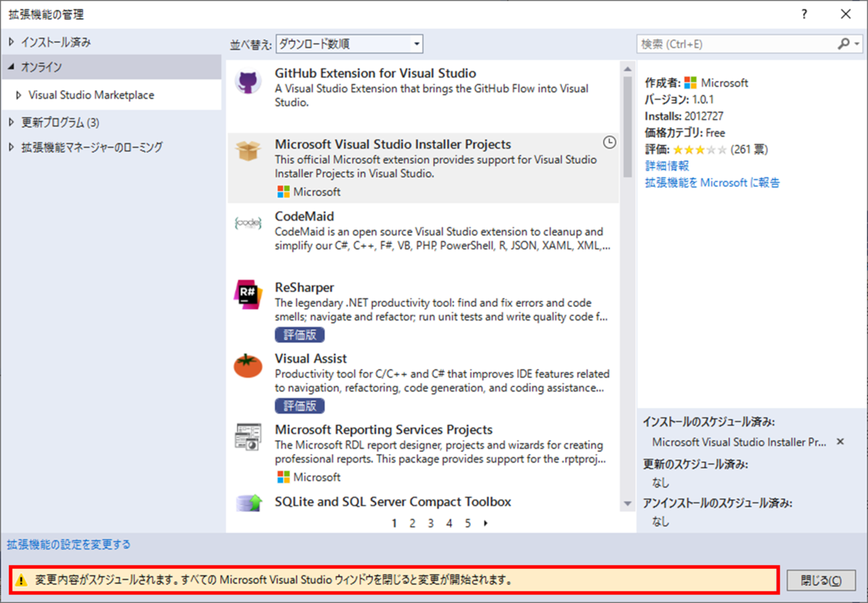Viewport: 868px width, 603px height.
Task: Go to results page 5
Action: 468,523
